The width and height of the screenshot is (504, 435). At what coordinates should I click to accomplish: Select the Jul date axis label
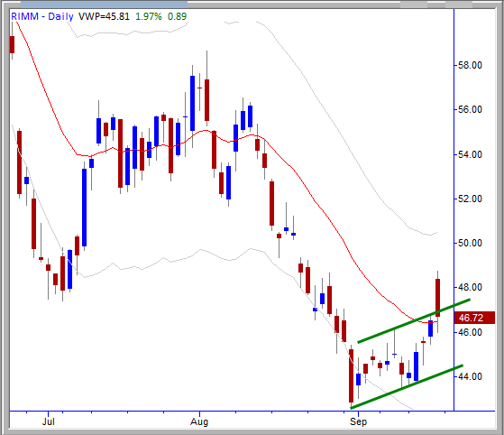pos(48,421)
